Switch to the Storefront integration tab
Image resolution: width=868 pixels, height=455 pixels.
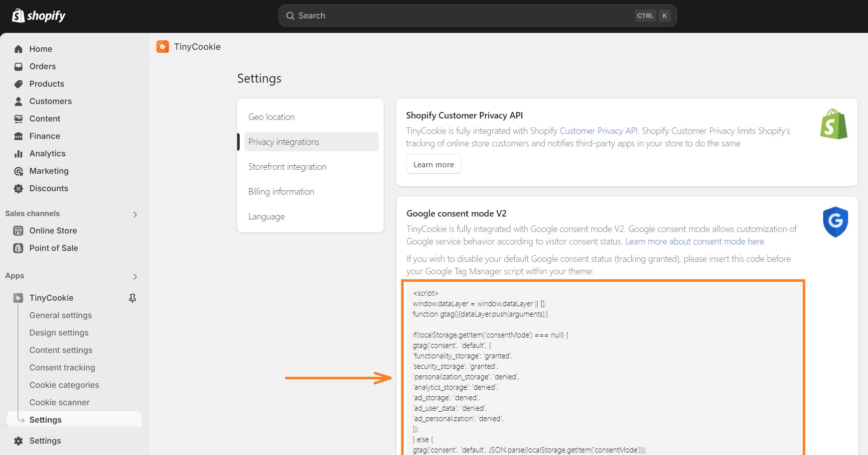(287, 167)
